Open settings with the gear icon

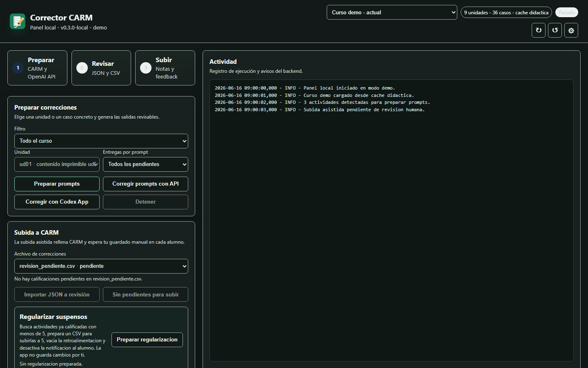[x=571, y=30]
